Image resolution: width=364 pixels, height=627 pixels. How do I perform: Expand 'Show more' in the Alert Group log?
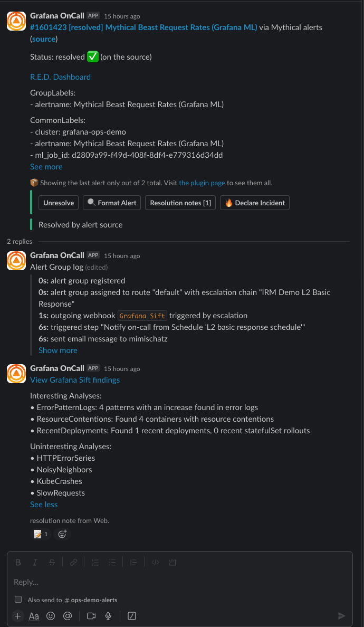(x=58, y=350)
